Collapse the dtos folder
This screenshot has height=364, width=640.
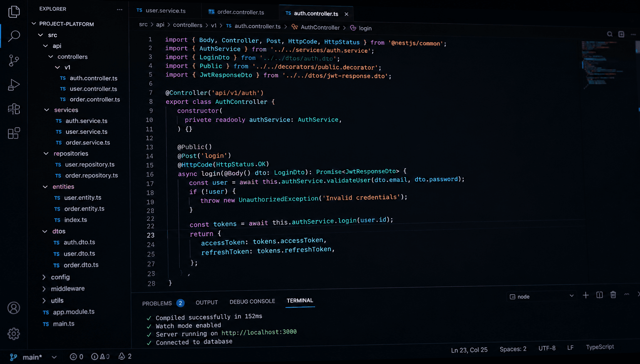pos(45,231)
